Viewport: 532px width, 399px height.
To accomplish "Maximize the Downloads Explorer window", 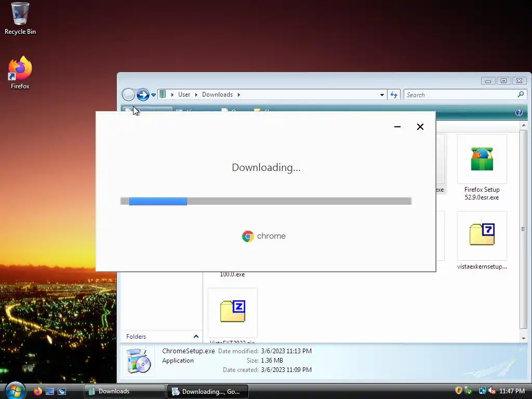I will 503,81.
